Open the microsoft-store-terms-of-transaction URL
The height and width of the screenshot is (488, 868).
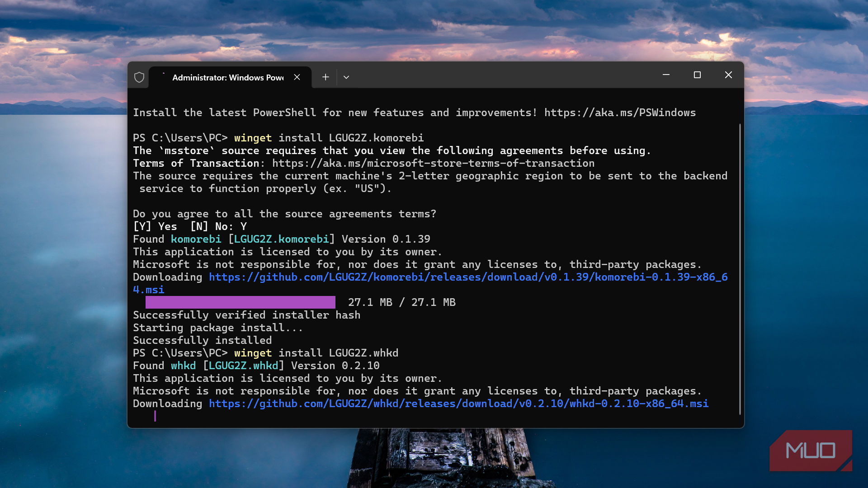[x=433, y=163]
